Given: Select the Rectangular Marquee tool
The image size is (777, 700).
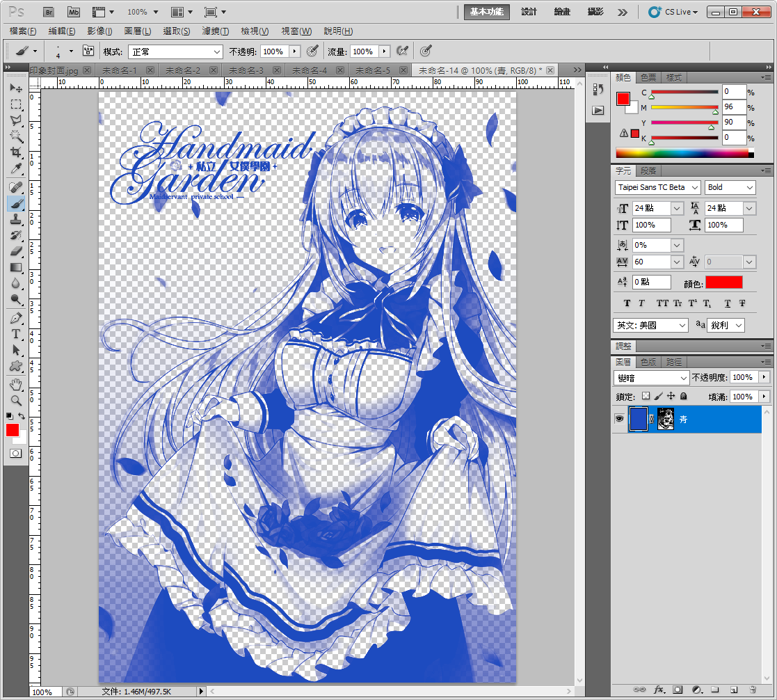Looking at the screenshot, I should pos(16,104).
